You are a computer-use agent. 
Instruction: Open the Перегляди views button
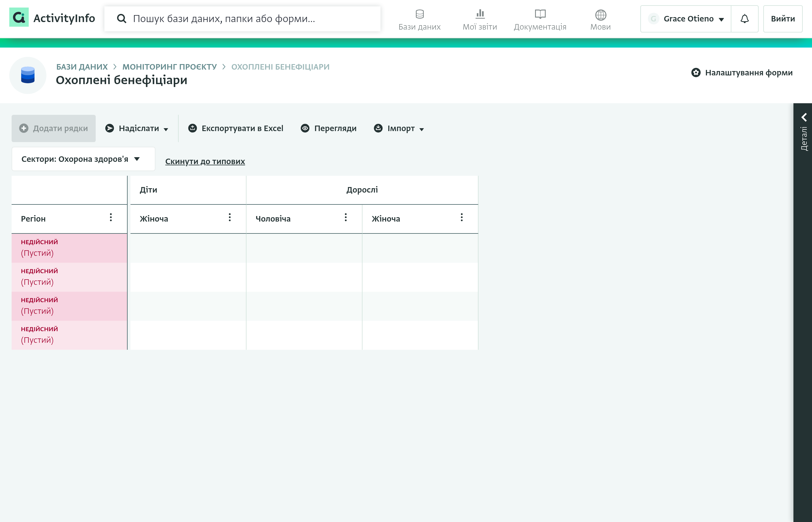(x=329, y=128)
